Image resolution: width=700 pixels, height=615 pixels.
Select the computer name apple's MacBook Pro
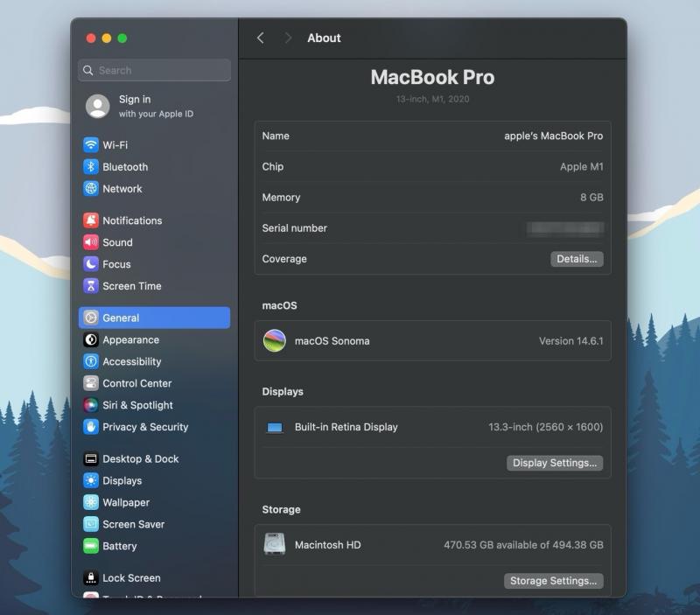coord(554,136)
